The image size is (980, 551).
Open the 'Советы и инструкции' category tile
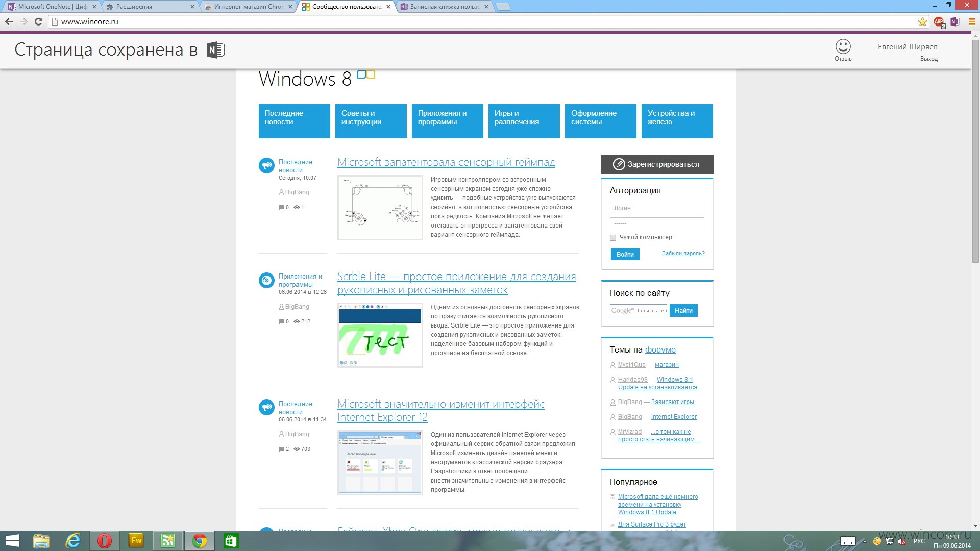[x=371, y=121]
